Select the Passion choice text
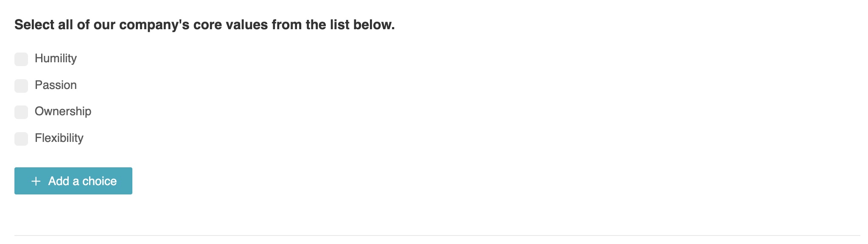Screen dimensions: 868x244 coord(56,85)
